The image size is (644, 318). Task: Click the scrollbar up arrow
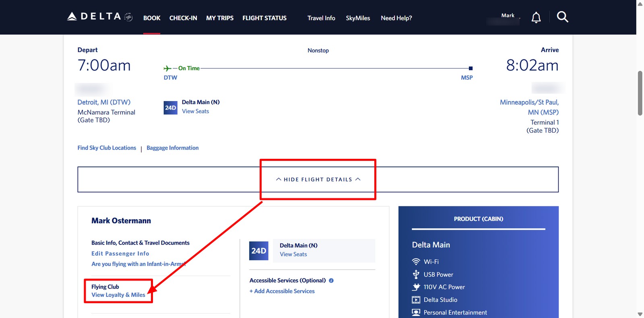640,4
